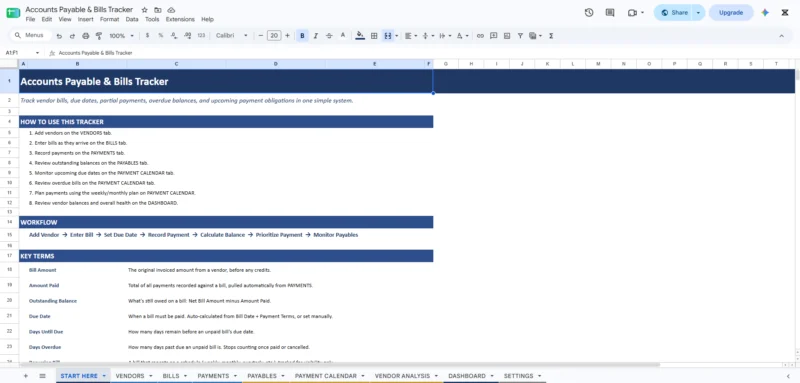Decrease the font size
The image size is (800, 383).
coord(261,36)
